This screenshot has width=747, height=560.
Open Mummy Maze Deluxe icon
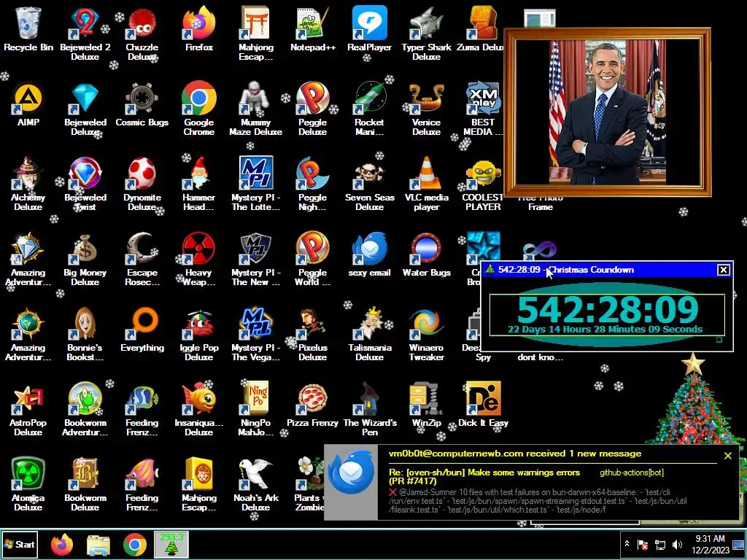(256, 108)
